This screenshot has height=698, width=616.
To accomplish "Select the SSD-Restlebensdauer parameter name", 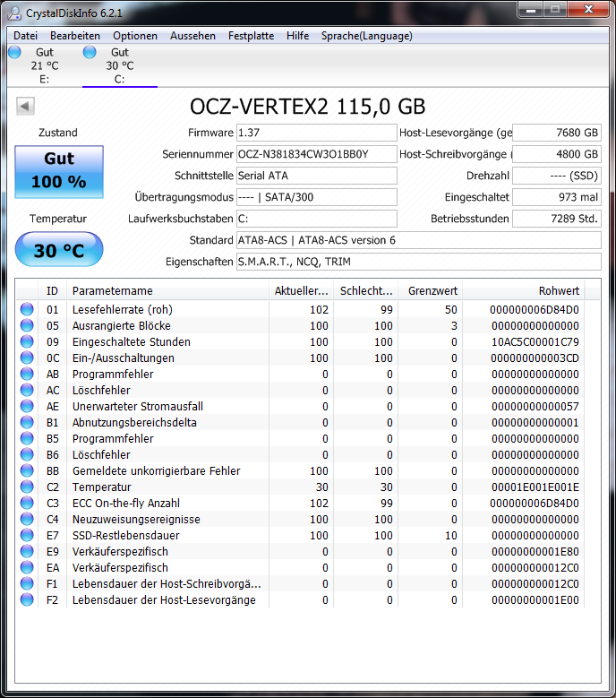I will click(x=126, y=536).
